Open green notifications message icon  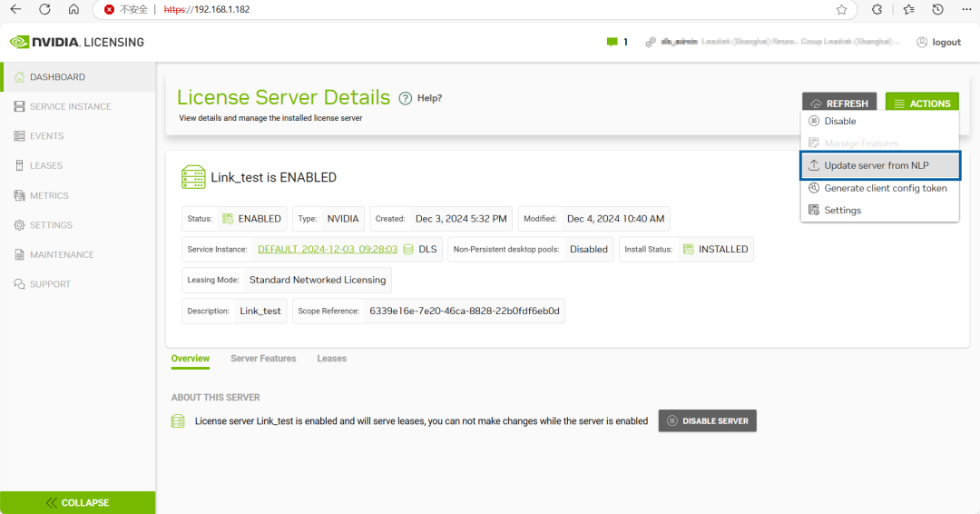[x=612, y=42]
